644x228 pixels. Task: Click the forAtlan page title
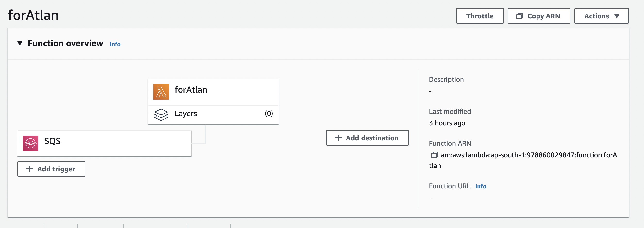(x=33, y=15)
